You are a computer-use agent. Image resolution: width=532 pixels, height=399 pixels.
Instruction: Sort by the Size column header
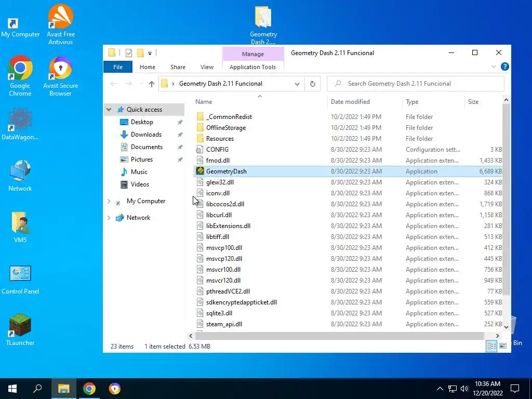(x=473, y=101)
